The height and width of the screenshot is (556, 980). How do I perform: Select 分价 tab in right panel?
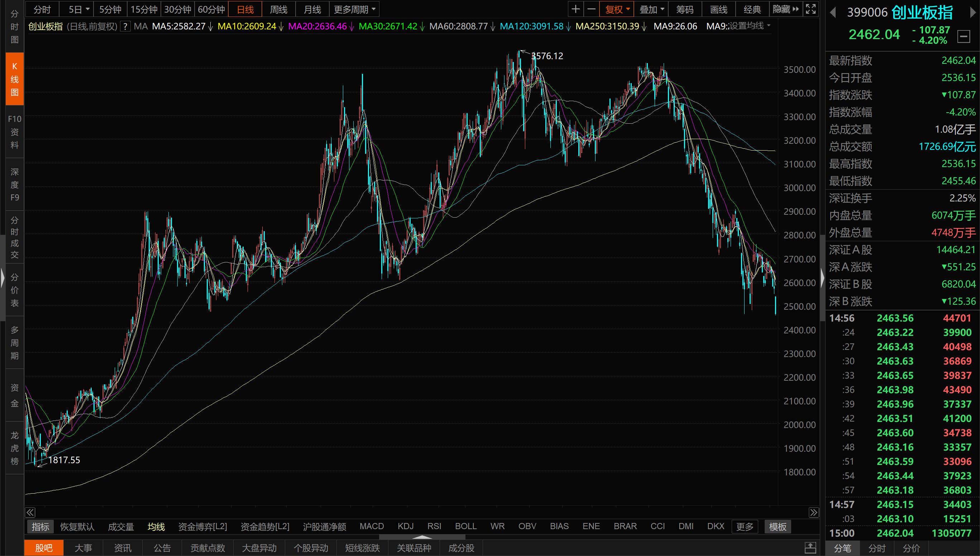coord(911,548)
